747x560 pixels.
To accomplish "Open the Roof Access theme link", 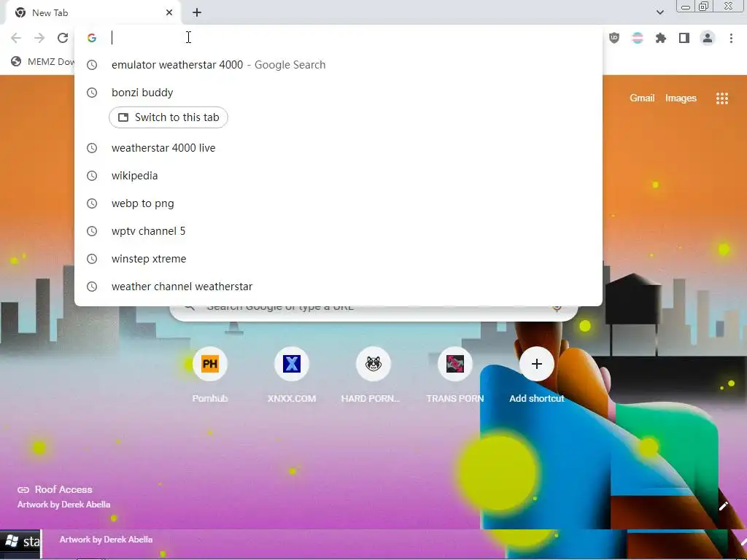I will point(55,489).
